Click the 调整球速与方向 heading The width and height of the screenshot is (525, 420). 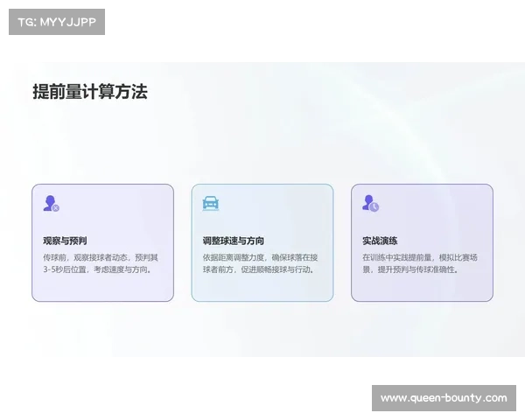(233, 241)
